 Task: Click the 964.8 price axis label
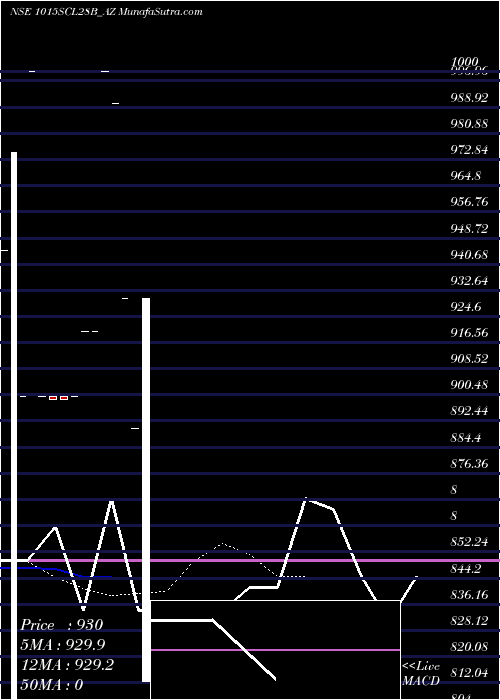[466, 176]
